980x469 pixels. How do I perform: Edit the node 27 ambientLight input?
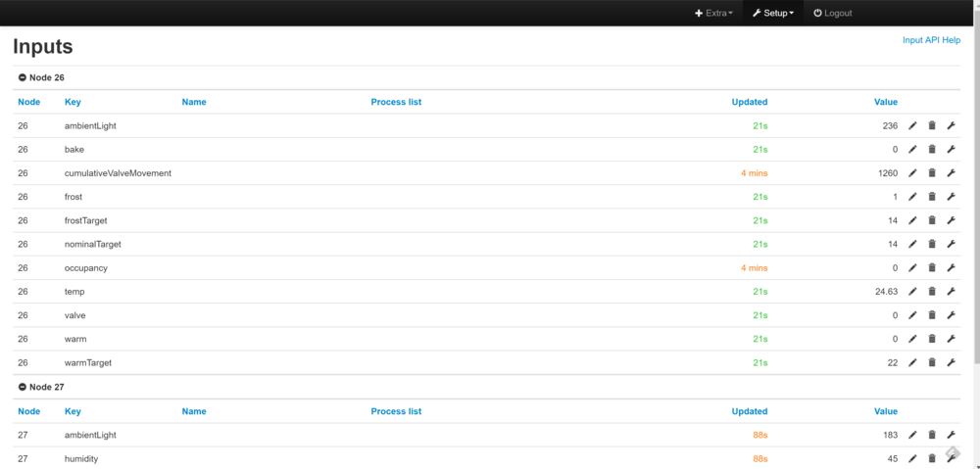(x=912, y=436)
